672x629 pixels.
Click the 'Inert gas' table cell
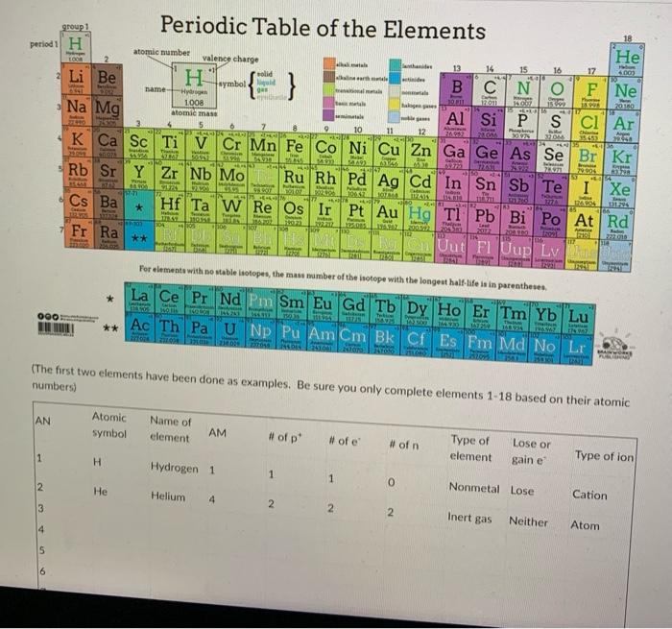469,518
